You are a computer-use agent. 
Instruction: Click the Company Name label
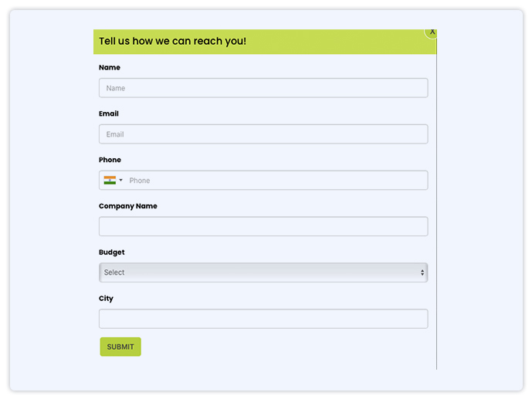[x=128, y=206]
